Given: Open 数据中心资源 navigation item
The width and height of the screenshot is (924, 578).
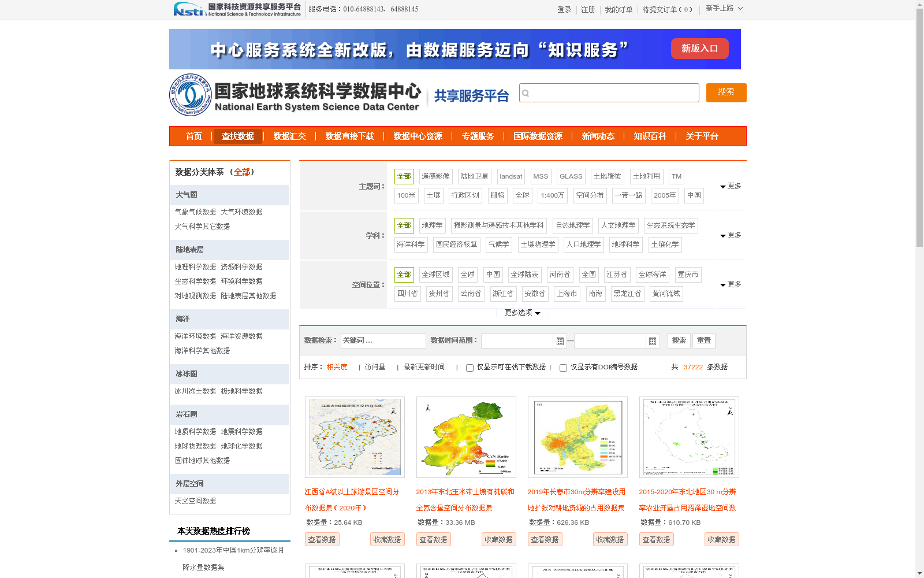Looking at the screenshot, I should click(x=418, y=136).
